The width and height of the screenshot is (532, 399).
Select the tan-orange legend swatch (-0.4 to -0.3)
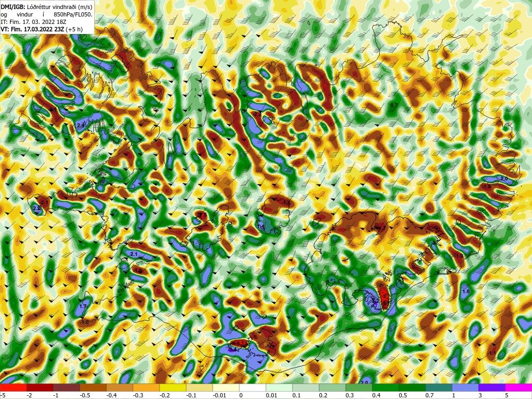[120, 387]
